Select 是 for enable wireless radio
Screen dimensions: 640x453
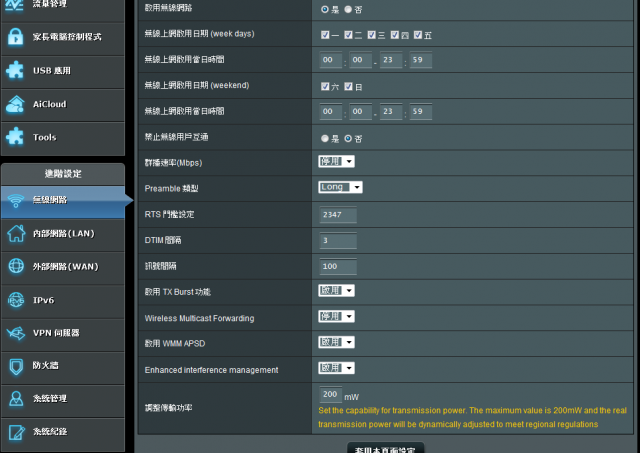pos(325,9)
